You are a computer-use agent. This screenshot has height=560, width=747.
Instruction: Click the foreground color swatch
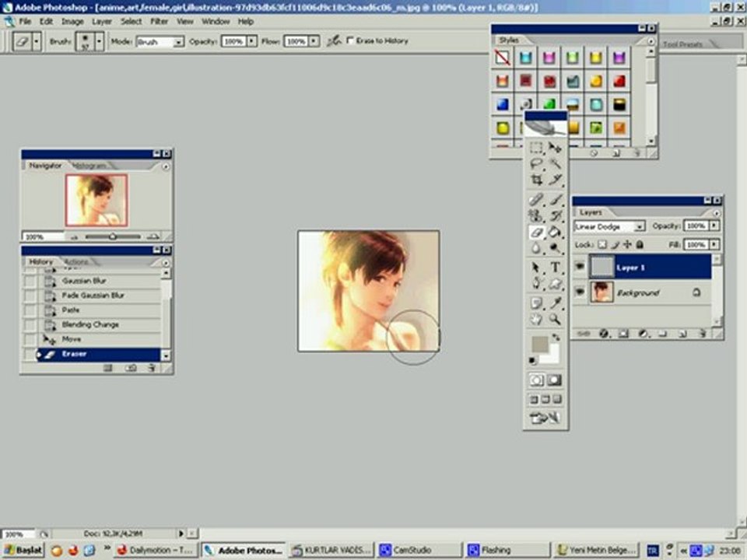point(538,344)
